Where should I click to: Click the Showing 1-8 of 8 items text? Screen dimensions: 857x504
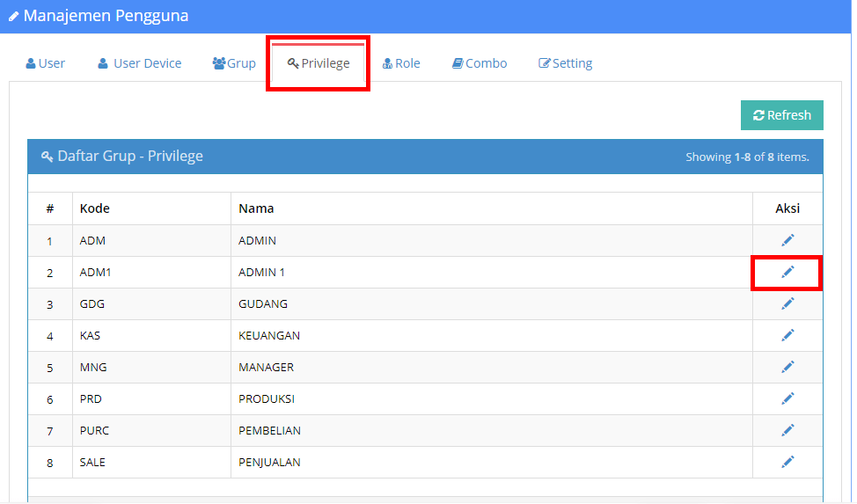[747, 157]
